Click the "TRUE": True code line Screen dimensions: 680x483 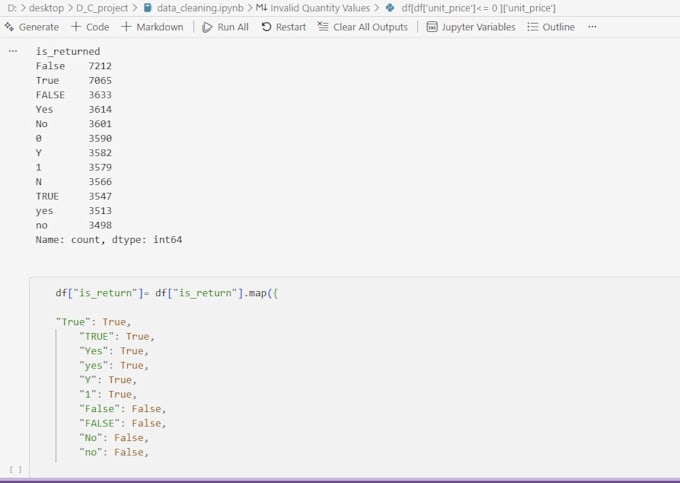117,336
